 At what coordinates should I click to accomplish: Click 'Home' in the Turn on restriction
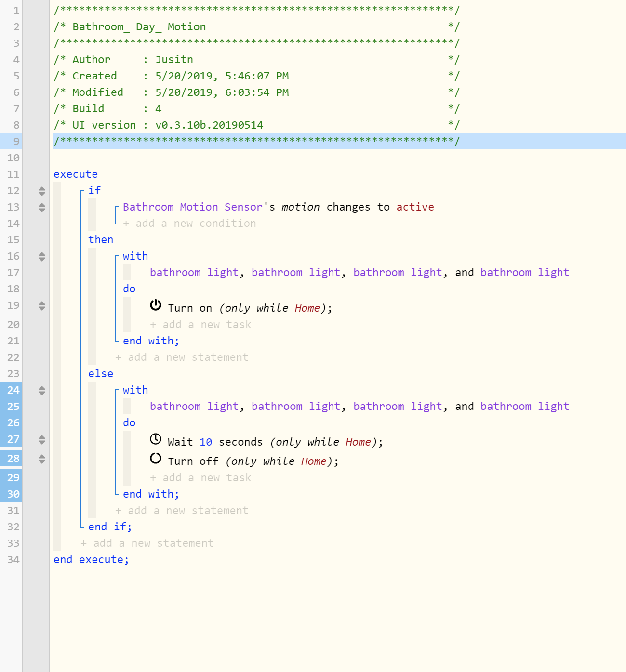pyautogui.click(x=307, y=308)
